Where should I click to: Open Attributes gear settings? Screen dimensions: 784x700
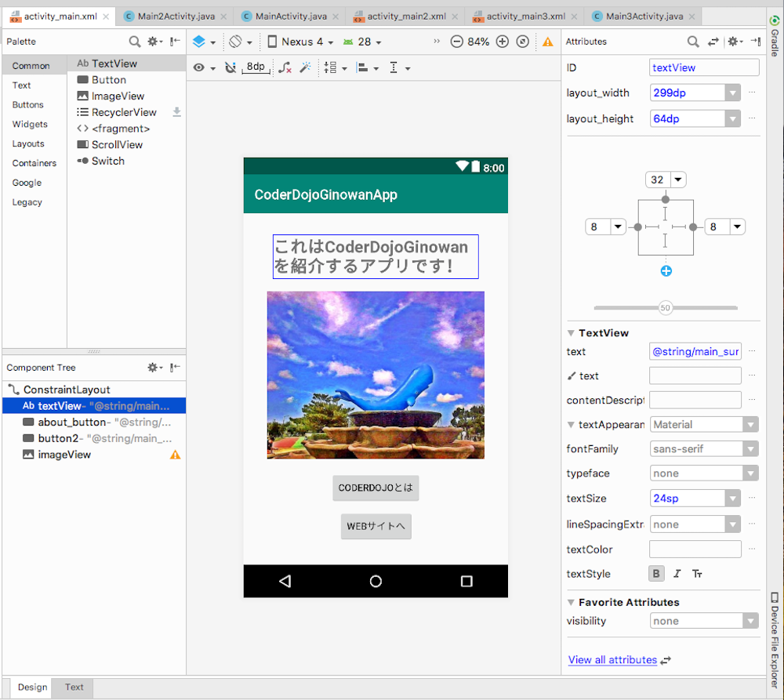click(x=735, y=42)
